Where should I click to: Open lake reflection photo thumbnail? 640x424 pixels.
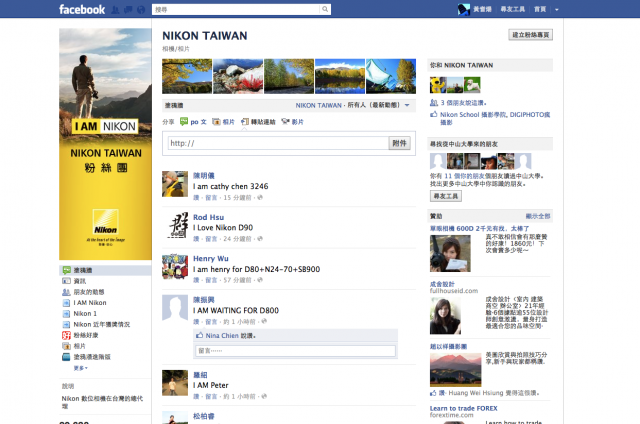point(340,76)
